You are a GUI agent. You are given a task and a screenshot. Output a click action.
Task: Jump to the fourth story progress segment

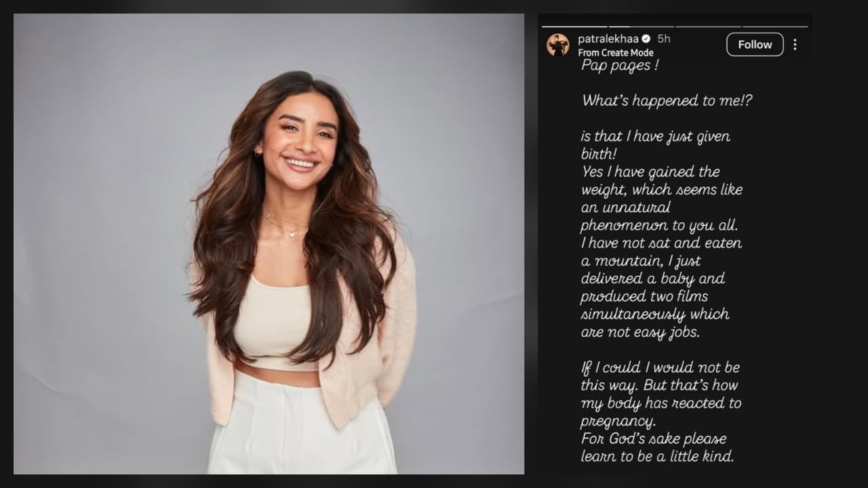tap(774, 26)
